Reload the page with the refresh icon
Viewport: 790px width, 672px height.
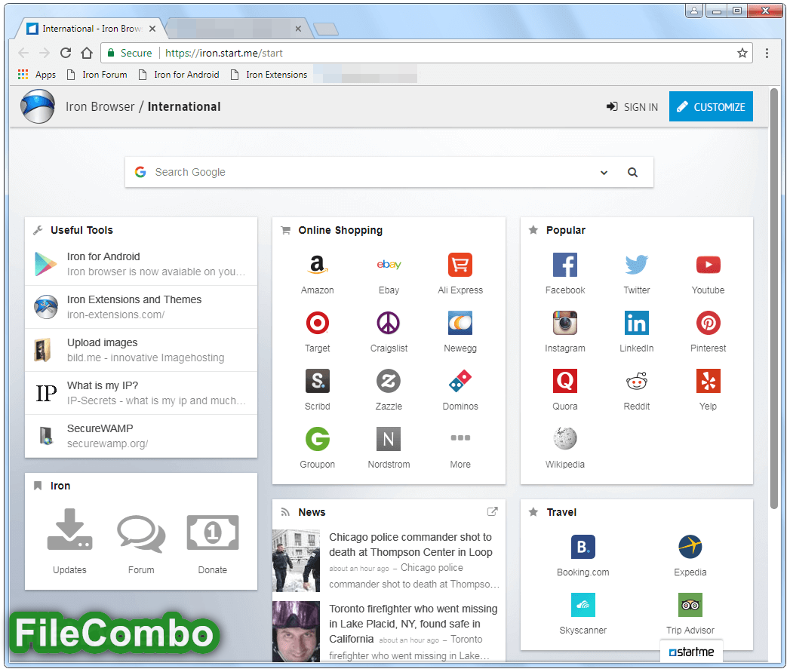pyautogui.click(x=66, y=53)
